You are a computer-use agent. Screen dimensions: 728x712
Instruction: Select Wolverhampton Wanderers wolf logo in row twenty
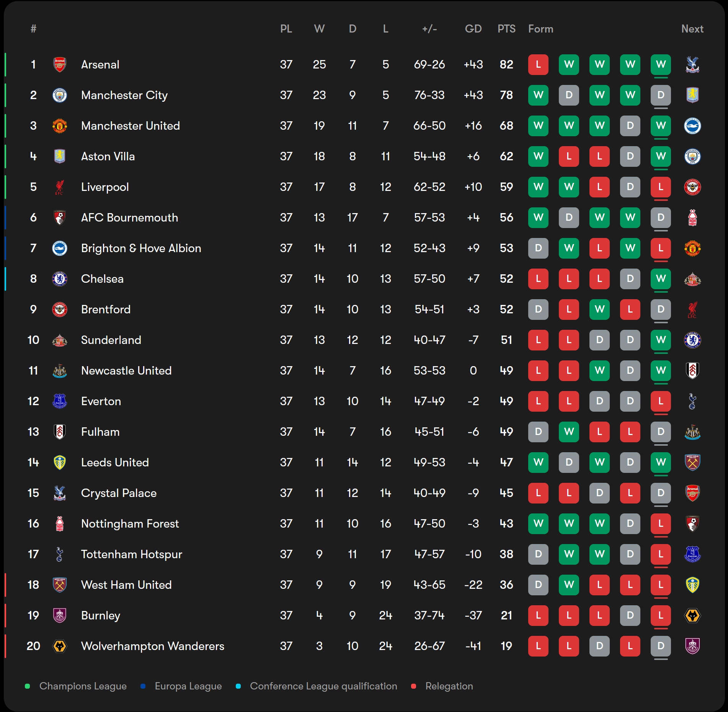pos(60,646)
